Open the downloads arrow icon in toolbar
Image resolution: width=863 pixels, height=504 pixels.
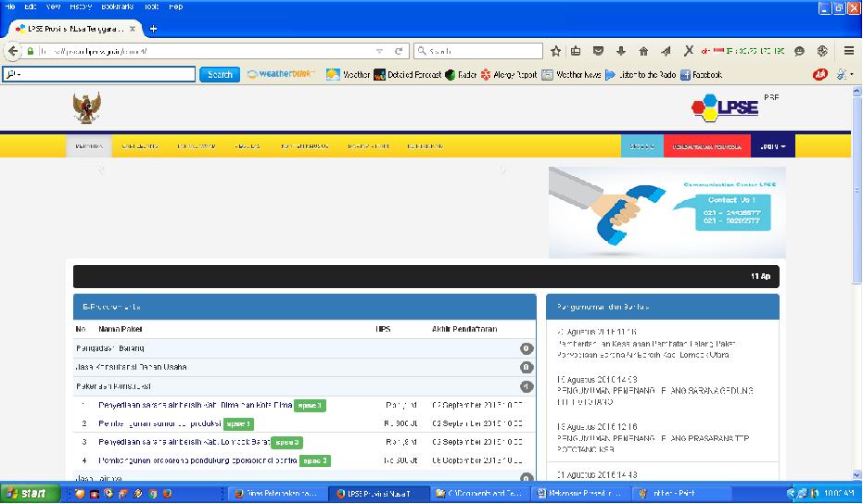(x=620, y=51)
